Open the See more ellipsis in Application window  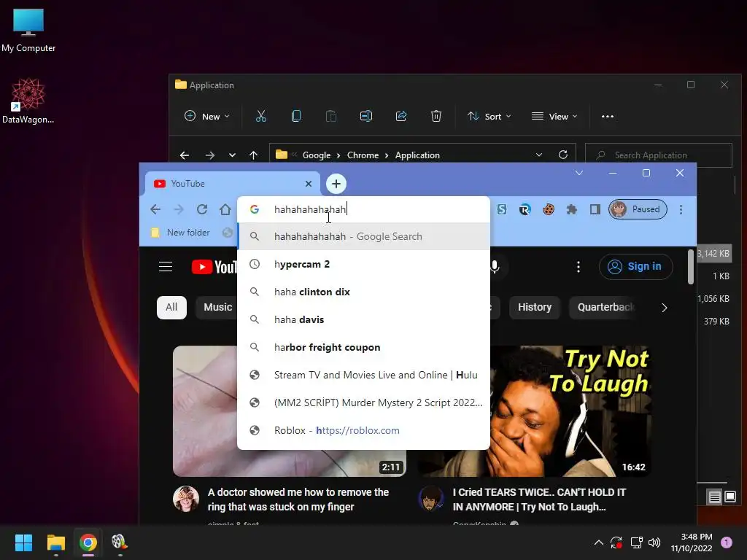point(608,116)
